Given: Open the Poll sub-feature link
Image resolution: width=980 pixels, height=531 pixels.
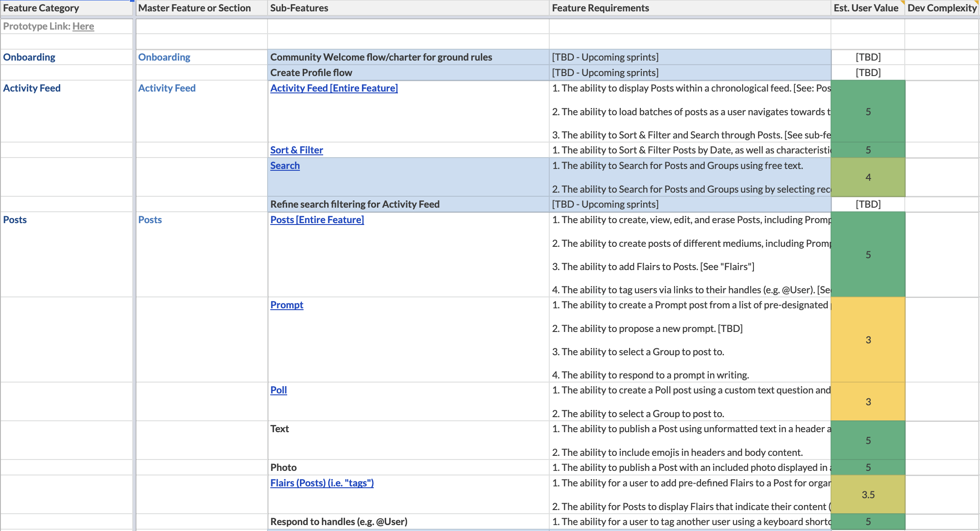Looking at the screenshot, I should tap(279, 390).
